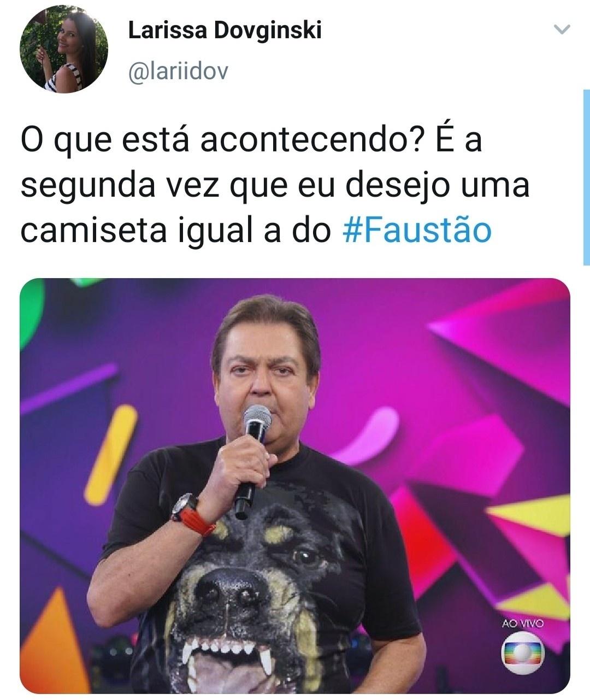Click the blue scrollbar at right edge
The width and height of the screenshot is (590, 700).
(586, 178)
